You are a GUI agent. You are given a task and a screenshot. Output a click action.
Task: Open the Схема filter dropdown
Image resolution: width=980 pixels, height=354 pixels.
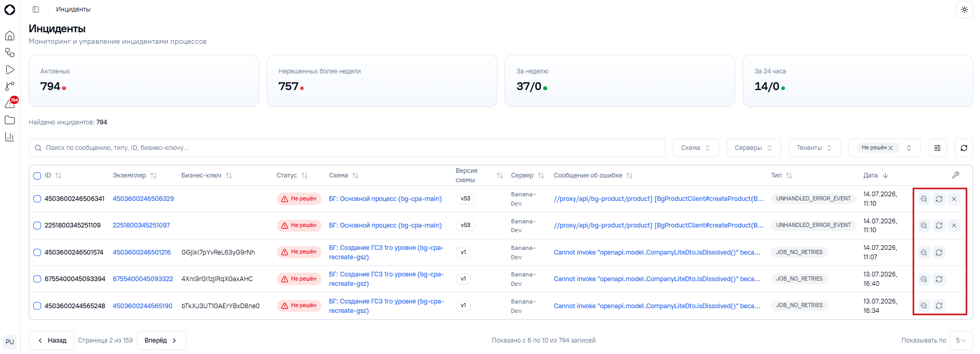click(696, 148)
